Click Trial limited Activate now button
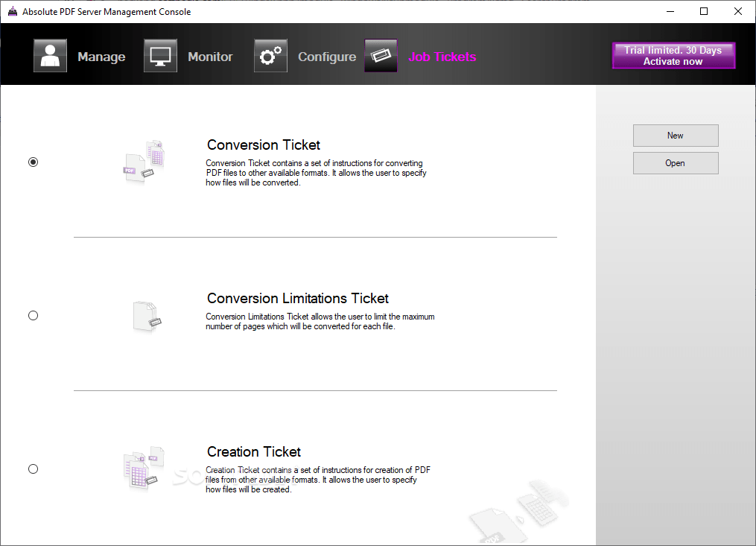The image size is (756, 546). tap(673, 56)
